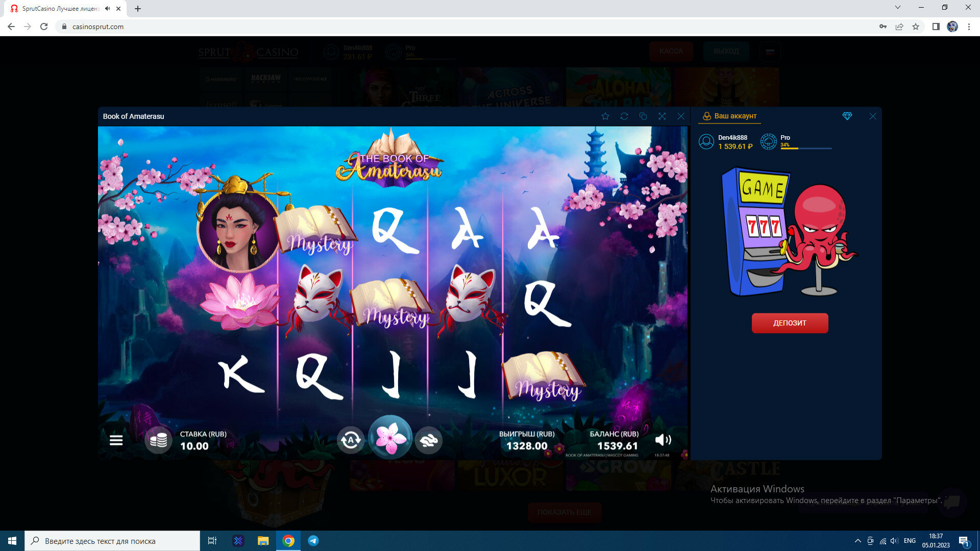Open Chrome three-dot menu
This screenshot has width=980, height=551.
coord(969,27)
